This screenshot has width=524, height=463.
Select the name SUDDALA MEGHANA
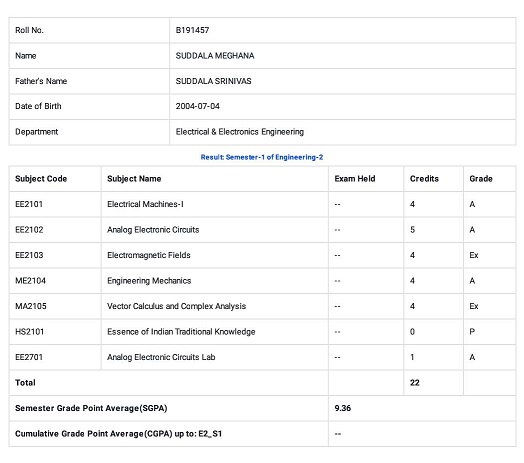pyautogui.click(x=215, y=55)
